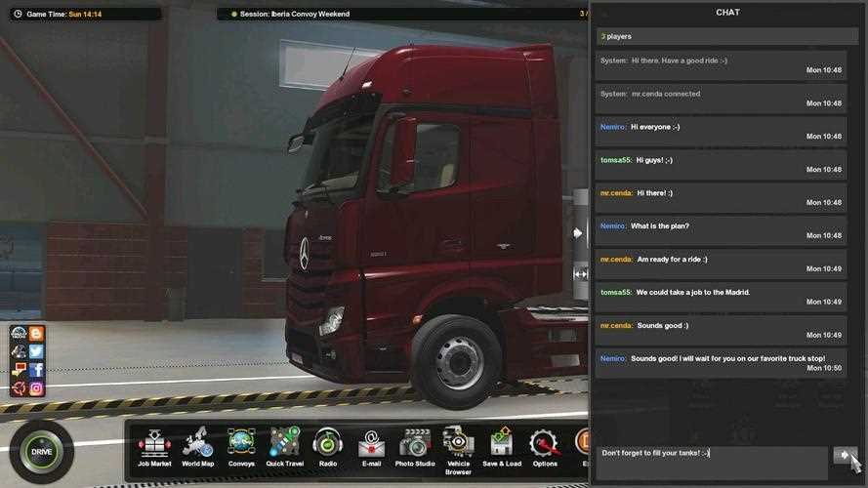Open the truck with trailer icon in social panel
Screen dimensions: 868x488
pyautogui.click(x=19, y=351)
